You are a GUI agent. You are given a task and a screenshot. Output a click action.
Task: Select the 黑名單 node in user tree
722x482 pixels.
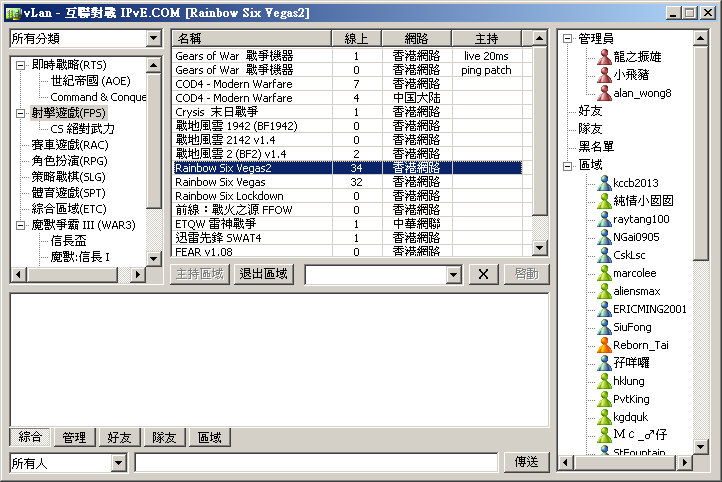[x=596, y=147]
